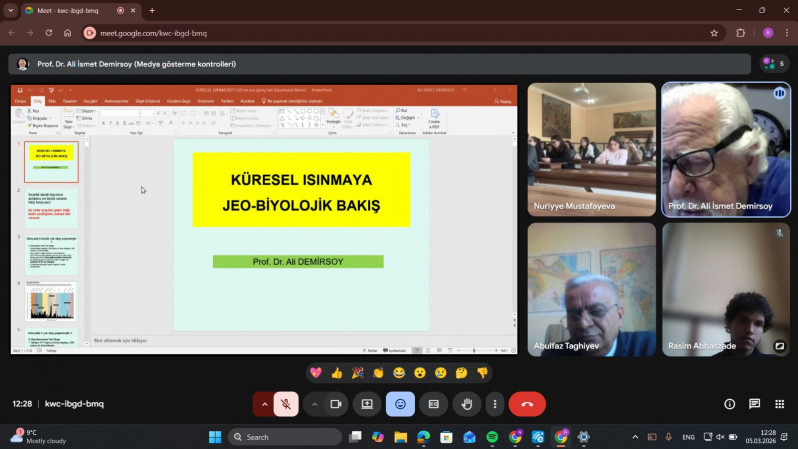The image size is (798, 449).
Task: Click the meeting code kwc-ibgd-bmq text
Action: pos(74,404)
